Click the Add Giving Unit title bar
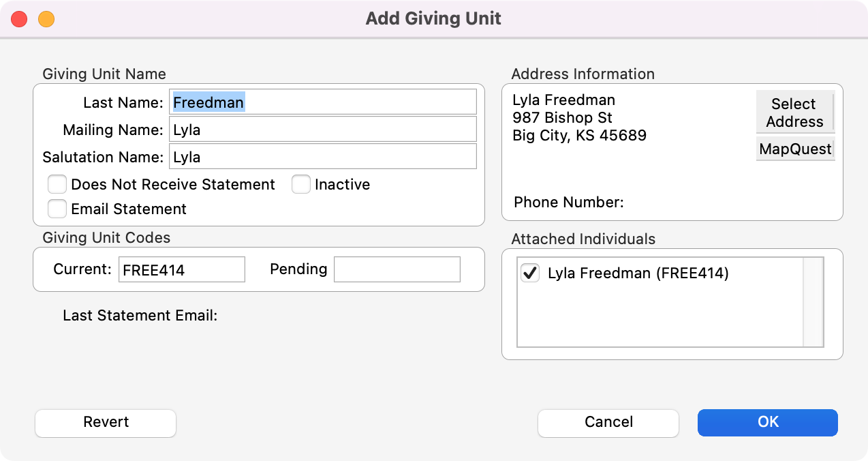Image resolution: width=868 pixels, height=461 pixels. tap(433, 18)
